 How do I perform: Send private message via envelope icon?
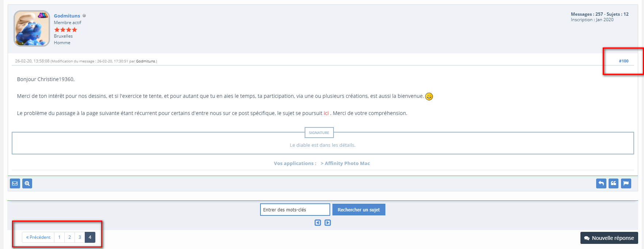pos(15,183)
